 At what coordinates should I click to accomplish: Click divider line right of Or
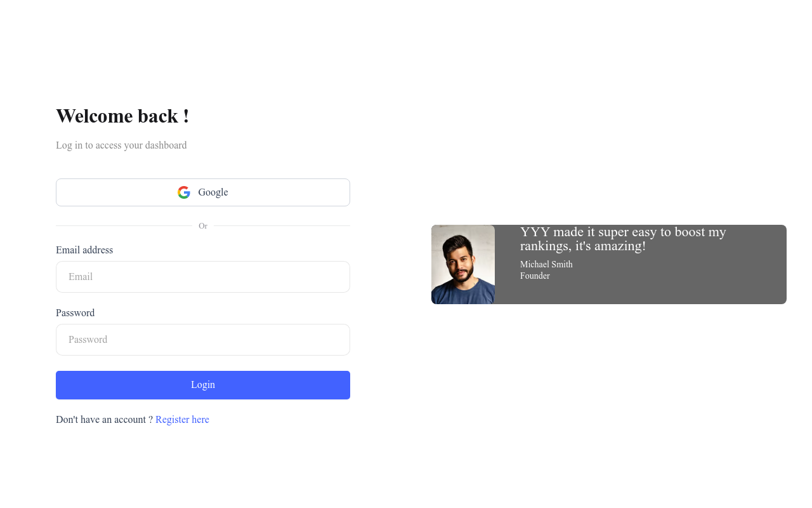click(x=282, y=226)
